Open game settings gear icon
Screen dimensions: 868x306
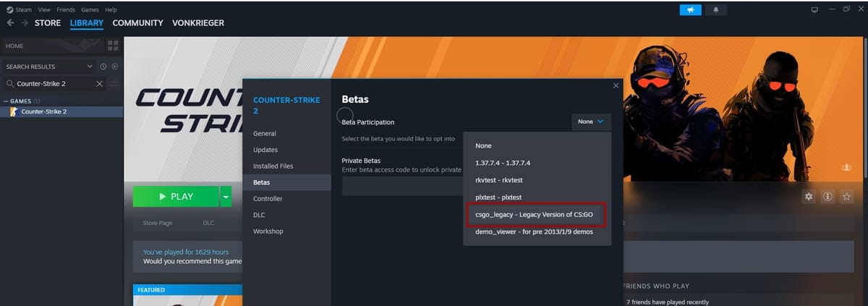tap(809, 196)
